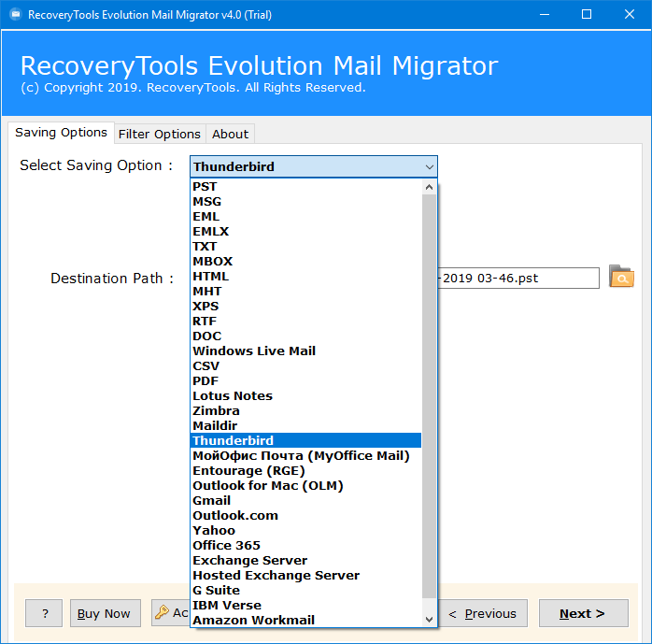This screenshot has height=644, width=652.
Task: Select CSV saving format
Action: point(305,366)
